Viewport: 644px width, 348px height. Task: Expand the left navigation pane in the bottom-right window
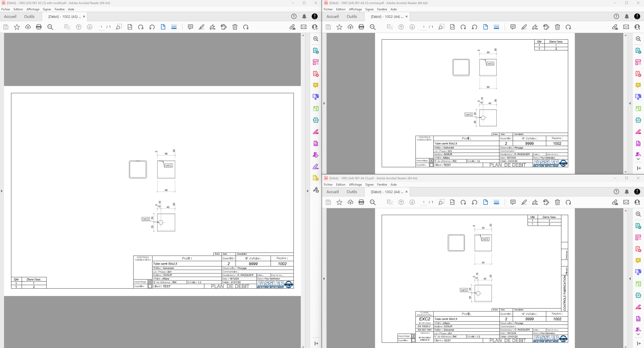pos(324,279)
